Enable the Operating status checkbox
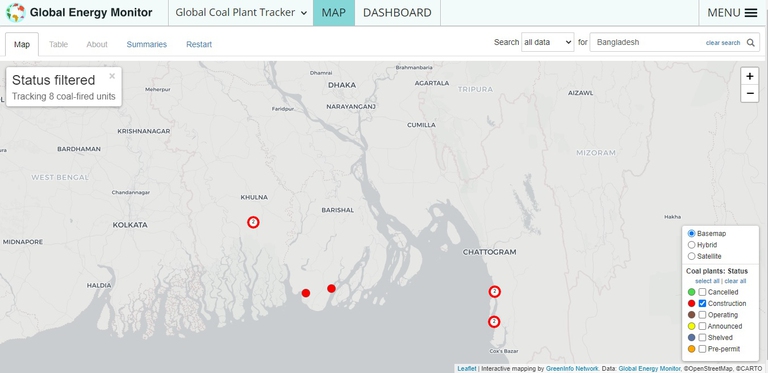This screenshot has height=373, width=768. point(702,315)
